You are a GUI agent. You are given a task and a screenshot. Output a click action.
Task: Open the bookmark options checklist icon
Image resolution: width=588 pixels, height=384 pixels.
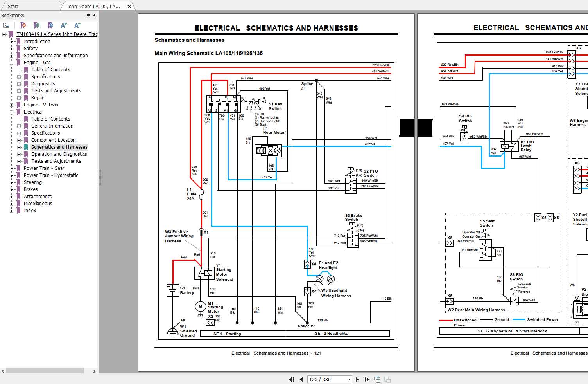(6, 25)
